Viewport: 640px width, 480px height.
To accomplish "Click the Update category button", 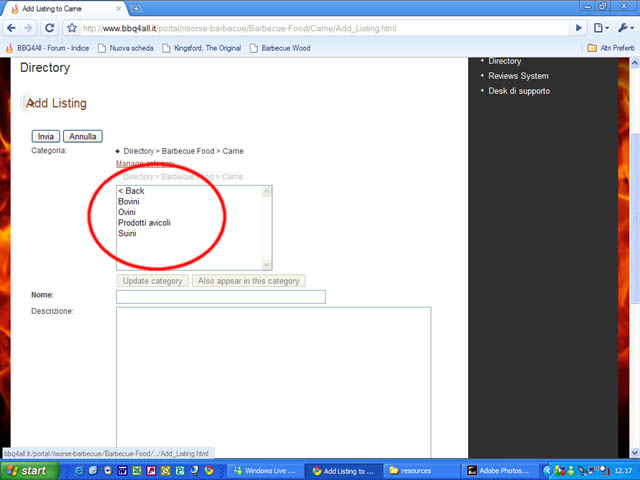I will [153, 281].
